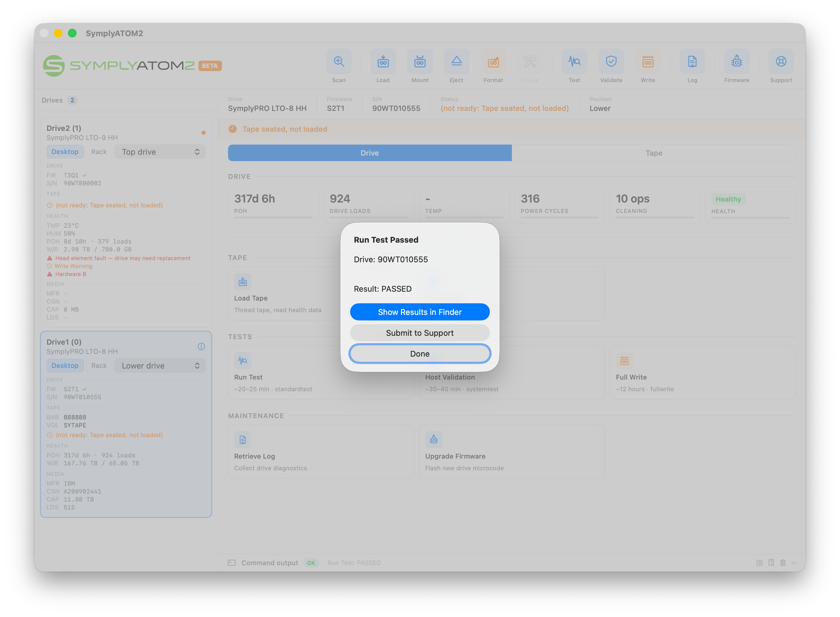Click Submit to Support button
The width and height of the screenshot is (840, 617).
coord(420,333)
